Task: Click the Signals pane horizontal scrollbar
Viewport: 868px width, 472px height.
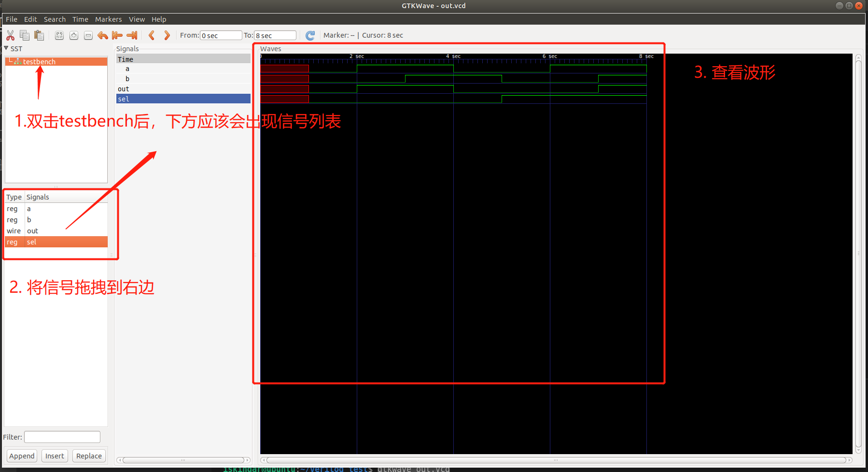Action: coord(183,460)
